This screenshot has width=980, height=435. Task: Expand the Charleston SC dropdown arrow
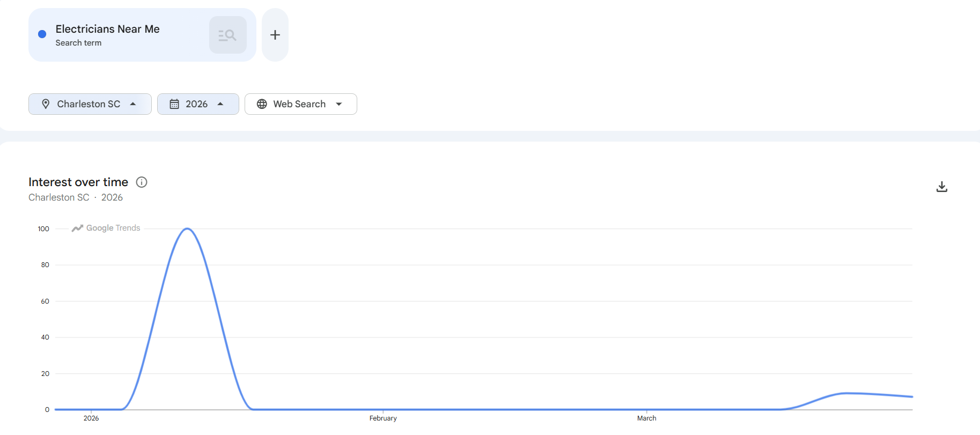tap(133, 104)
